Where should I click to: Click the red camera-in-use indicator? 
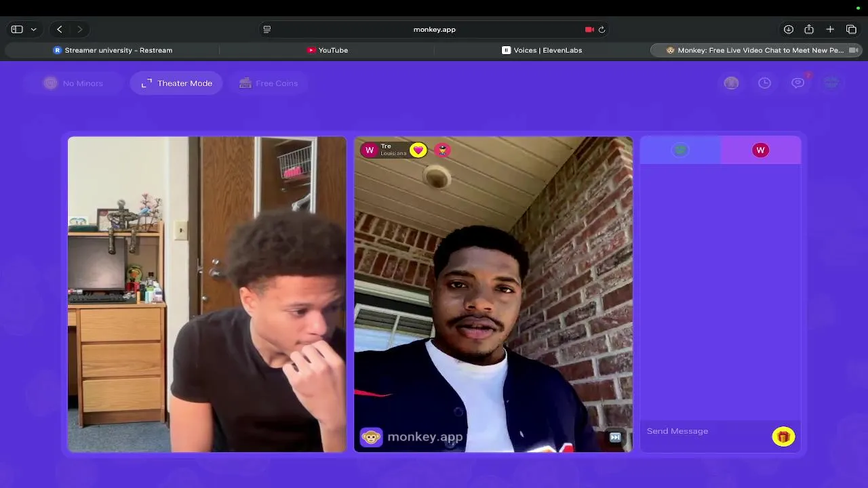(x=589, y=29)
